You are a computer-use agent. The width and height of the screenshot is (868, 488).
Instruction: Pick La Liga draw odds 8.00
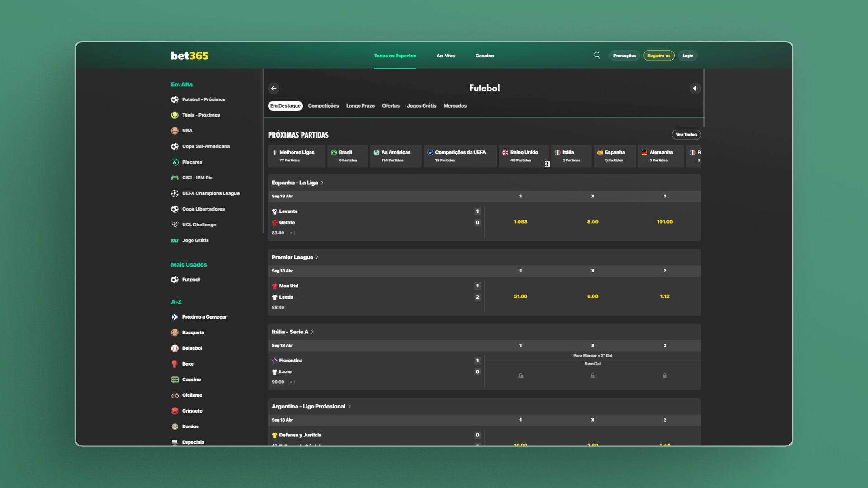click(x=592, y=222)
